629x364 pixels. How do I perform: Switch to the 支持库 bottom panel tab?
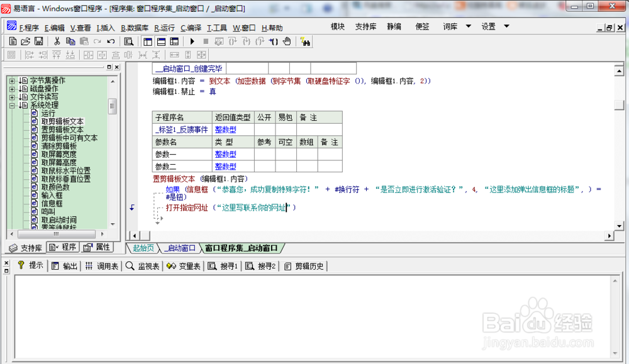coord(26,248)
